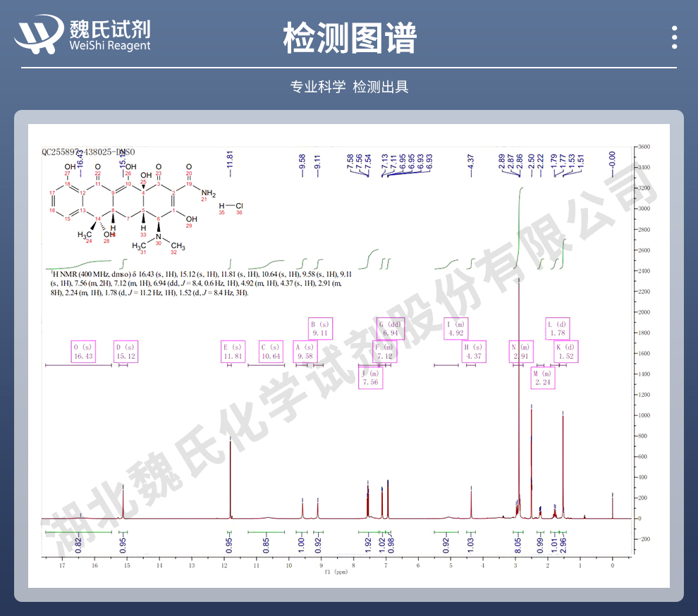The width and height of the screenshot is (698, 616).
Task: Click the f1 (ppm) axis label
Action: [x=340, y=572]
